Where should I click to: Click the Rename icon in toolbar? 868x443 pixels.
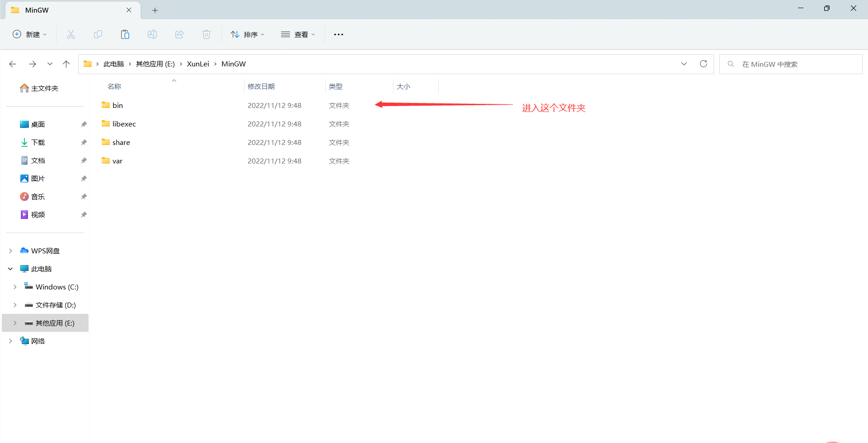[x=152, y=34]
